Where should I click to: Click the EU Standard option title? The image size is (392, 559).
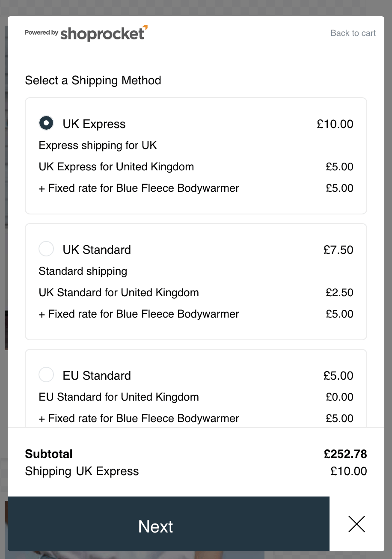point(97,376)
